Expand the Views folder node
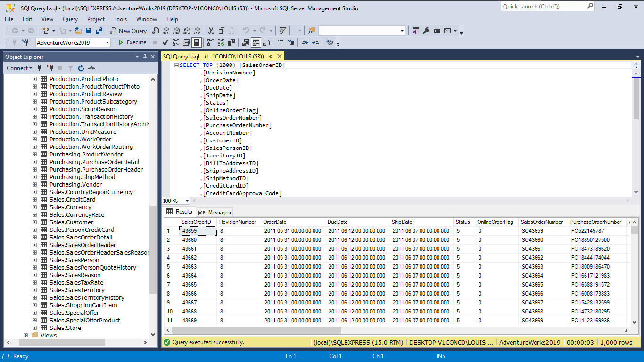 coord(25,335)
